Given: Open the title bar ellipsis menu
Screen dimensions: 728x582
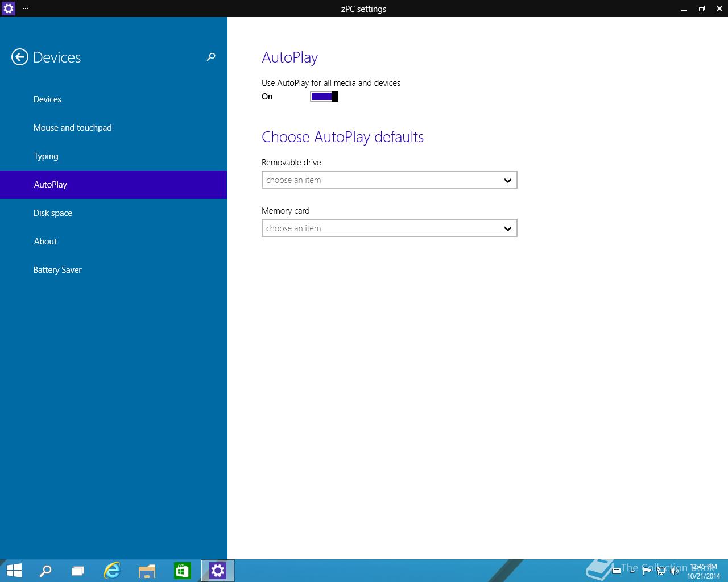Looking at the screenshot, I should pos(26,9).
